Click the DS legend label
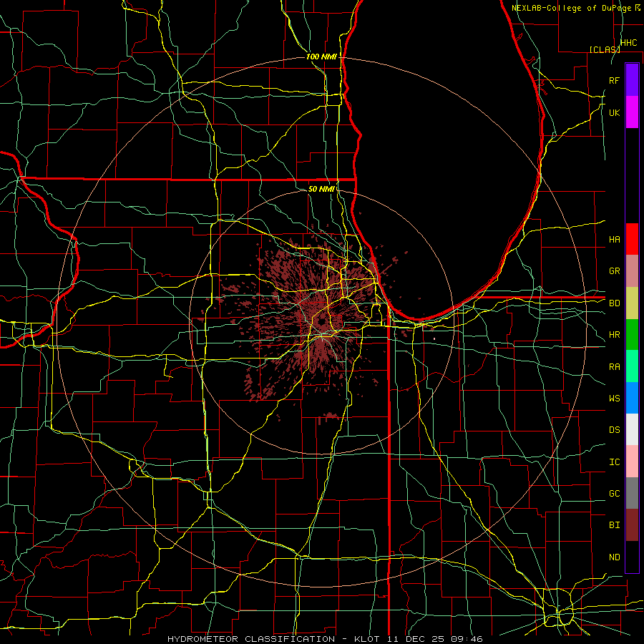This screenshot has width=644, height=644. (614, 430)
